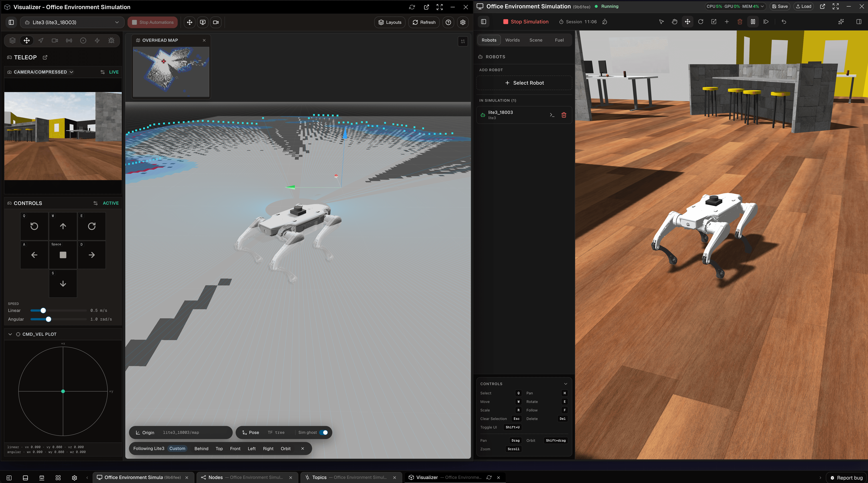Stop robot with Space button
This screenshot has height=483, width=868.
[x=63, y=255]
